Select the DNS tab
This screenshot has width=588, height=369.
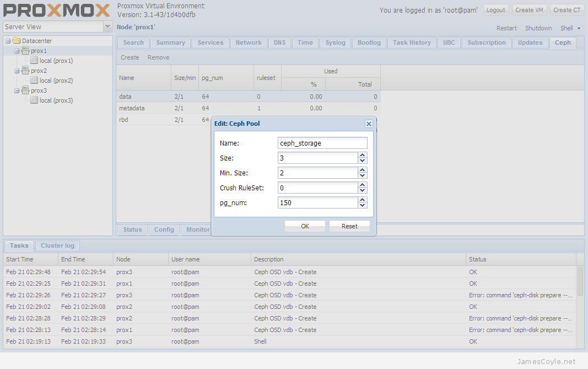coord(279,43)
